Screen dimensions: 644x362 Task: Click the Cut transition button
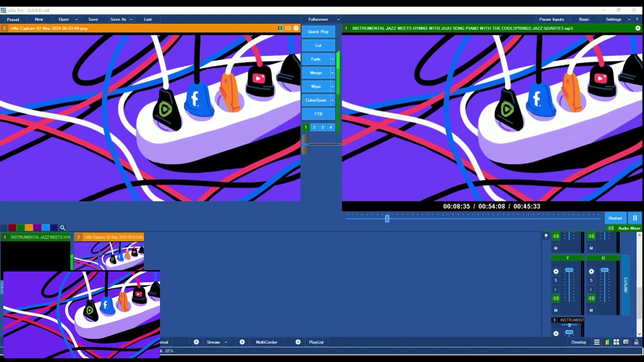coord(318,45)
